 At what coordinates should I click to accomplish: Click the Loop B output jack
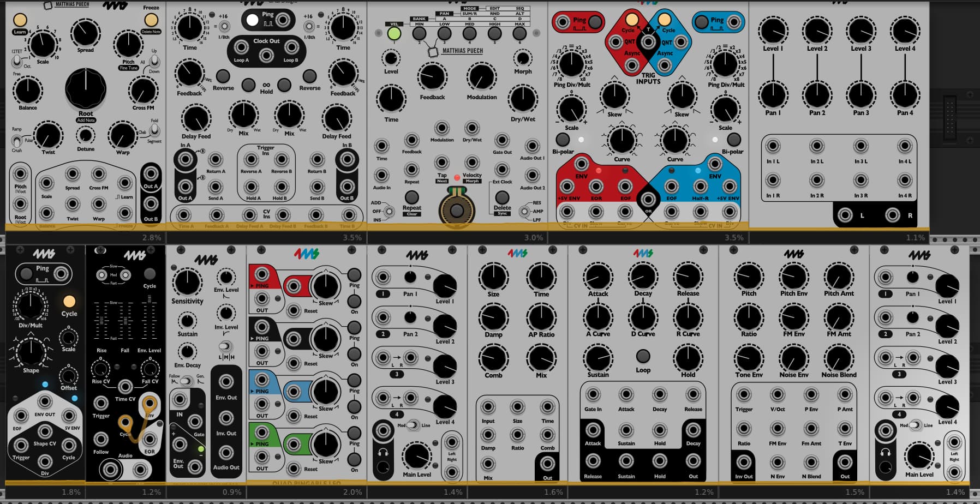pos(291,48)
